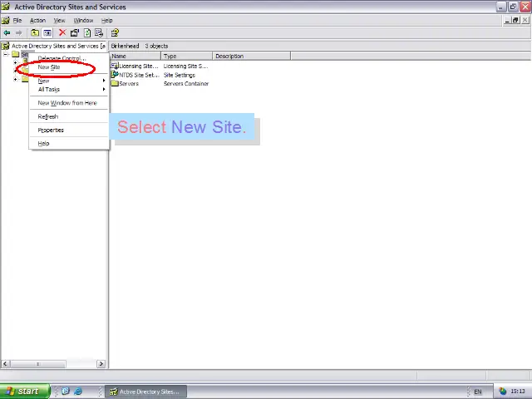Click the tree pane horizontal scrollbar right arrow
This screenshot has width=532, height=399.
point(101,363)
